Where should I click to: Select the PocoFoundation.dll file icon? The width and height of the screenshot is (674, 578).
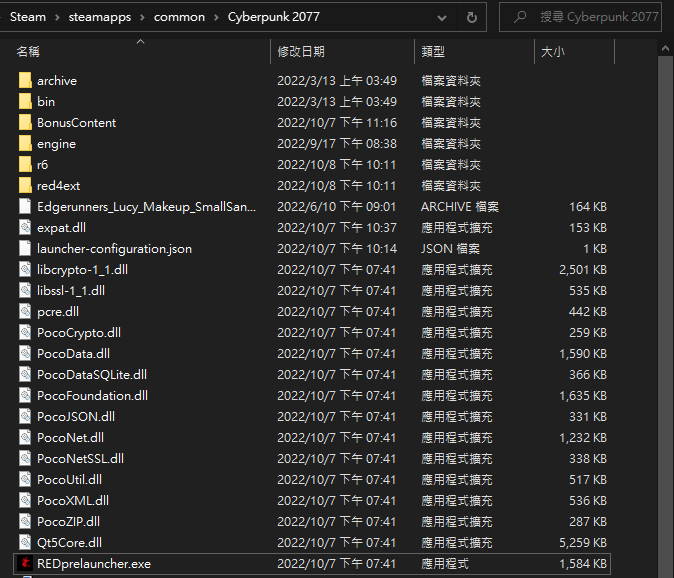[25, 395]
